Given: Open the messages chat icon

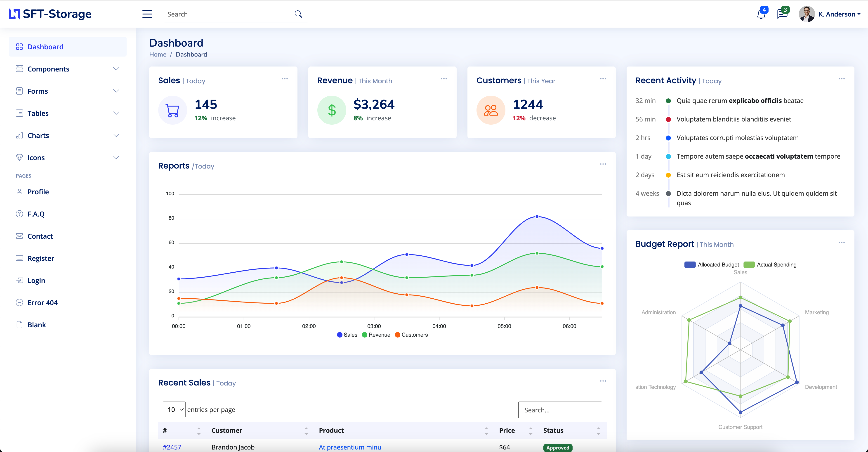Looking at the screenshot, I should (782, 14).
